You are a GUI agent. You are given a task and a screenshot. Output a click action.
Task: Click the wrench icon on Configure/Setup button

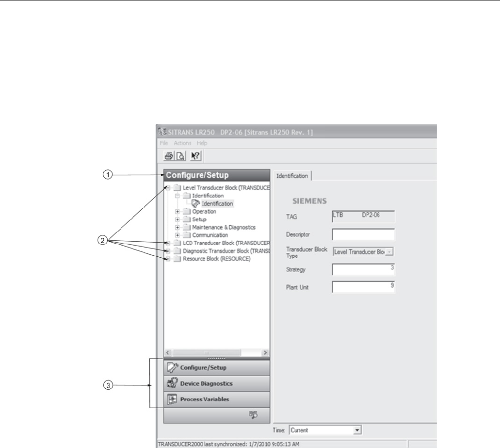click(173, 367)
